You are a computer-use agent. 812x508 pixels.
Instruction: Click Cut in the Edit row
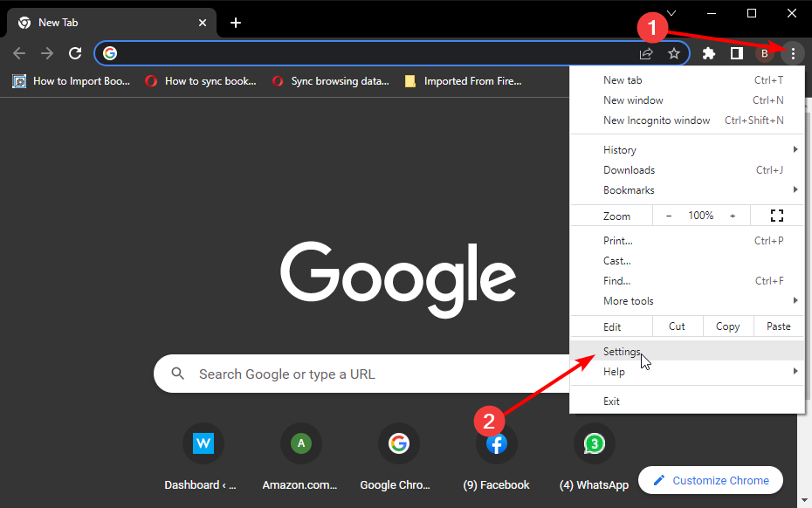[677, 326]
